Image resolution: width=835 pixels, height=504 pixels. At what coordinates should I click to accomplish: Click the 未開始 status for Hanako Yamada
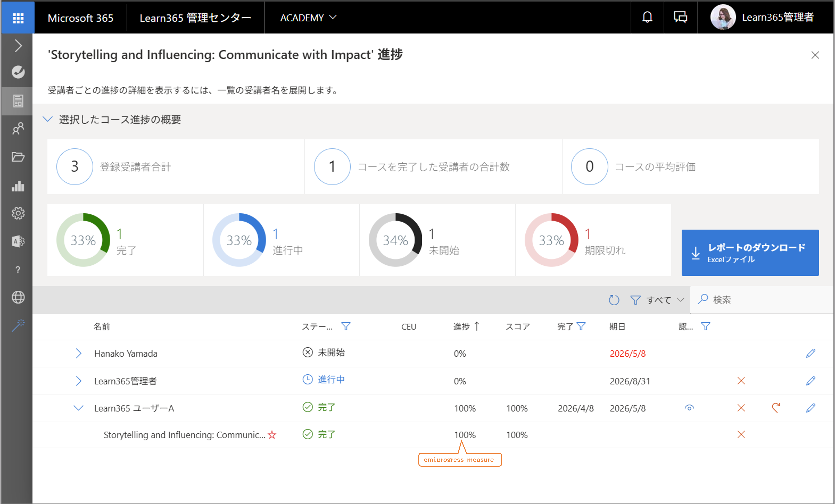324,352
